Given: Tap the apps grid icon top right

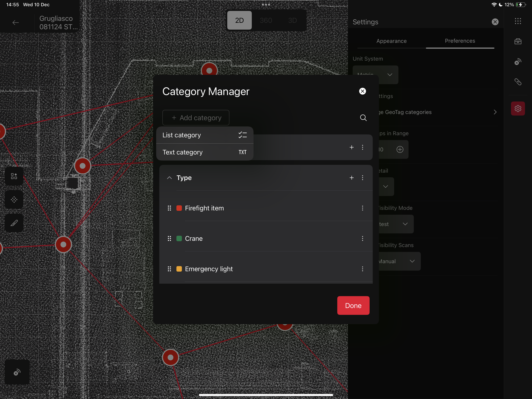Looking at the screenshot, I should coord(518,21).
